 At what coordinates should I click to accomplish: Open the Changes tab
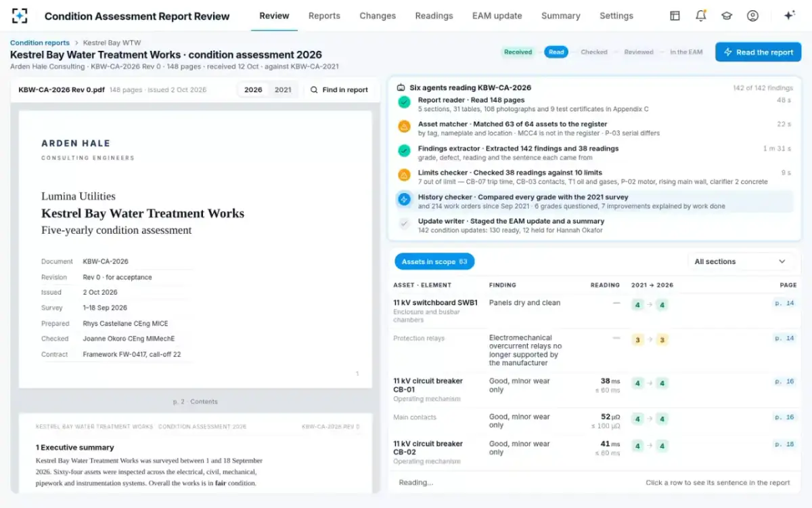pyautogui.click(x=378, y=16)
